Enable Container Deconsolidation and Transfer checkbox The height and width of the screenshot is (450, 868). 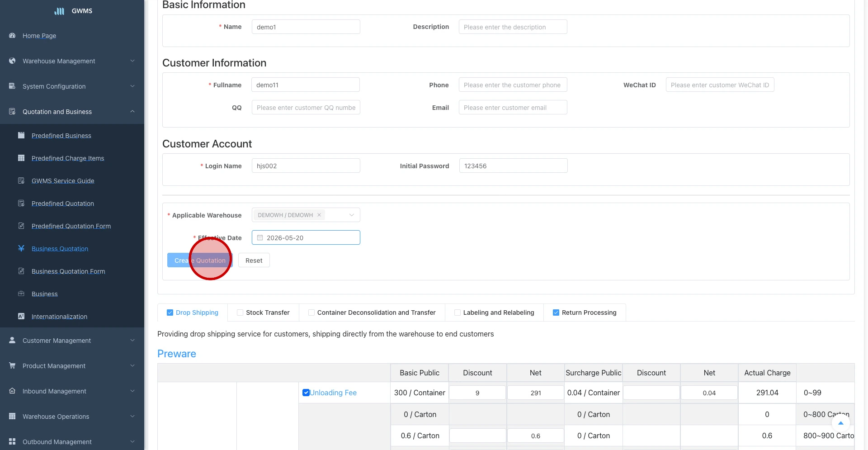pos(311,313)
